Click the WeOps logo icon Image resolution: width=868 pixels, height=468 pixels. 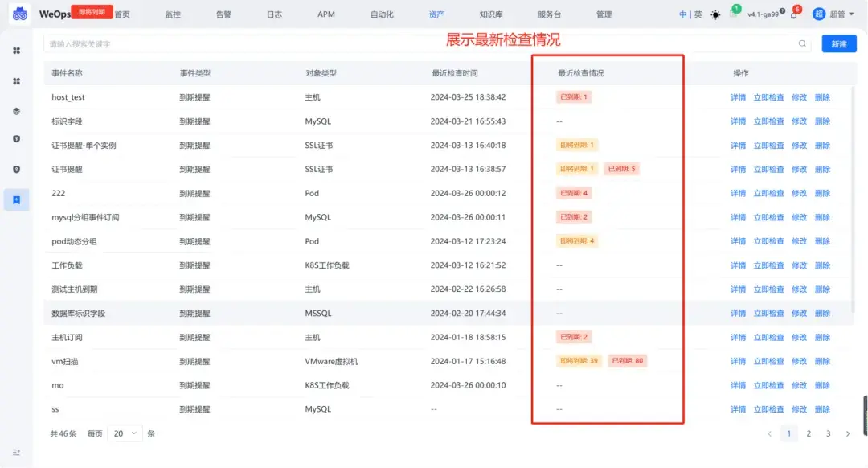point(19,13)
